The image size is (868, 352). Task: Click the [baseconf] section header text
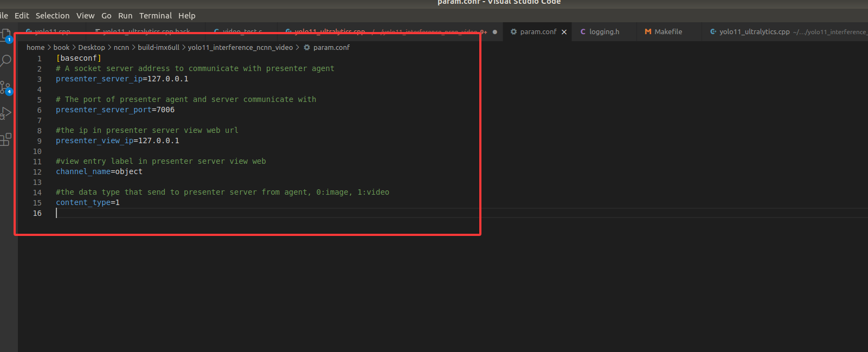tap(79, 58)
